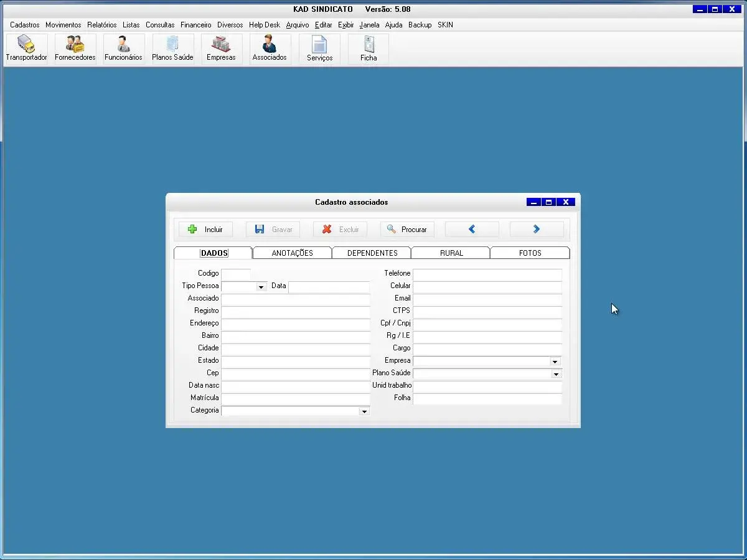The image size is (747, 560).
Task: Switch to the RURAL tab
Action: click(451, 253)
